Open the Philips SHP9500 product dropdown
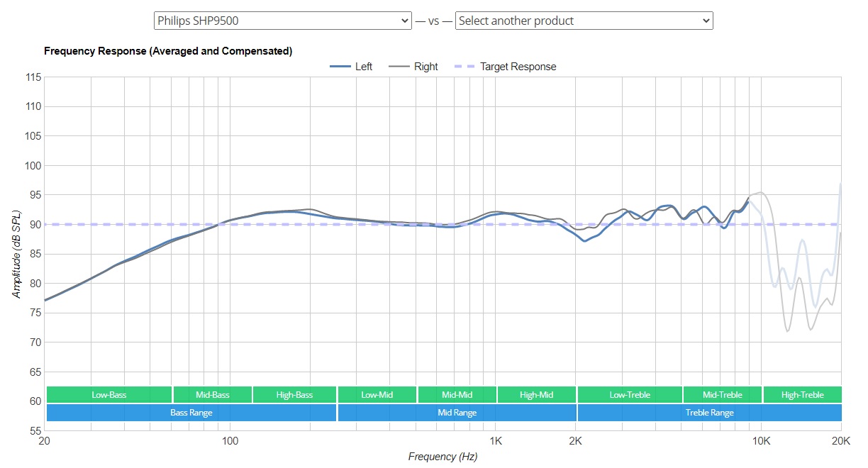 pos(282,21)
